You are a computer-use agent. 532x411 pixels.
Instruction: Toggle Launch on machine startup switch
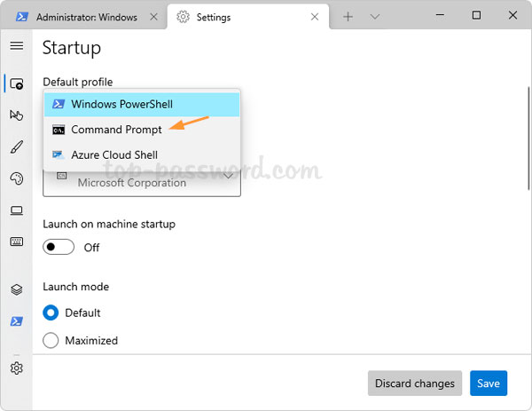[x=59, y=248]
